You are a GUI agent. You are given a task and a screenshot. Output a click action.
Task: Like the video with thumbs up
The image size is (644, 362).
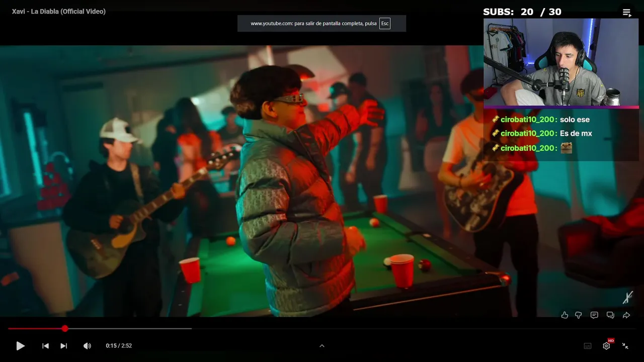(565, 315)
